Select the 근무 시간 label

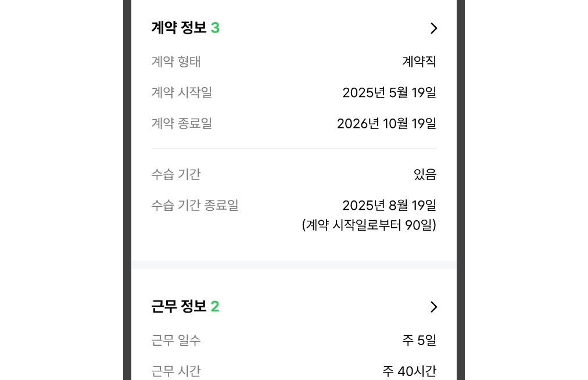click(176, 371)
